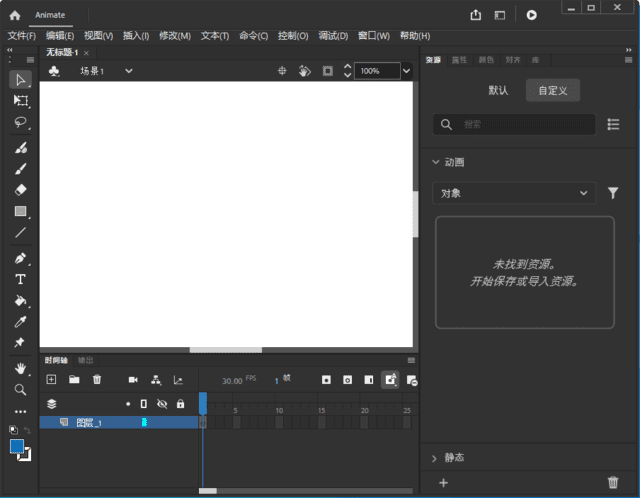Toggle visibility for all layers
The image size is (640, 498).
161,404
